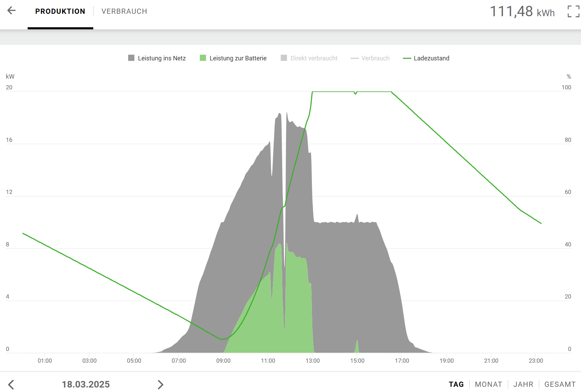Toggle Leistung ins Netz series

162,58
